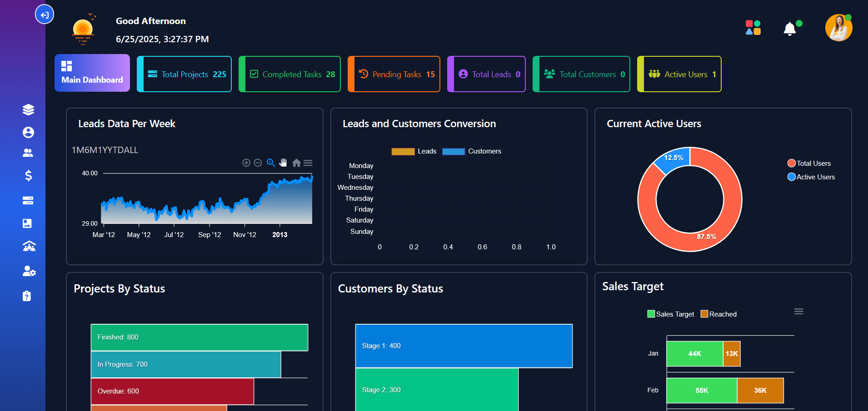The height and width of the screenshot is (411, 868).
Task: Toggle the Total Users legend entry
Action: [809, 163]
